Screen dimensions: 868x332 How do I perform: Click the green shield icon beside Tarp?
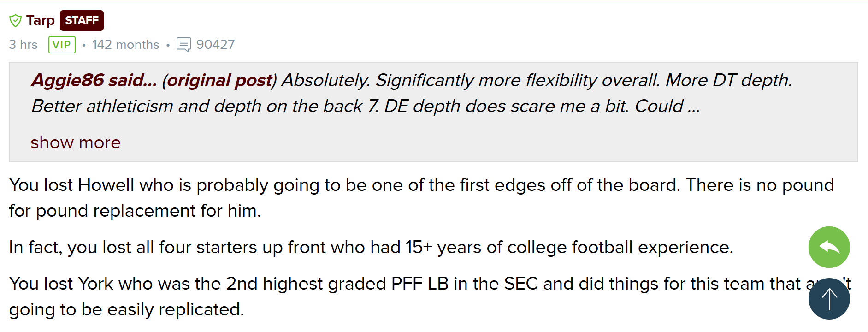[x=15, y=21]
